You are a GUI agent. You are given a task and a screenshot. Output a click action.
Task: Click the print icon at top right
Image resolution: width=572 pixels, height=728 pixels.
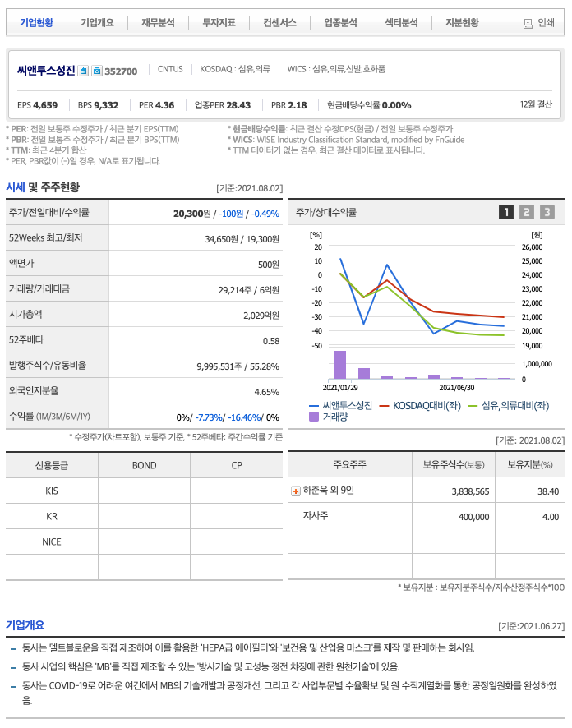point(528,23)
